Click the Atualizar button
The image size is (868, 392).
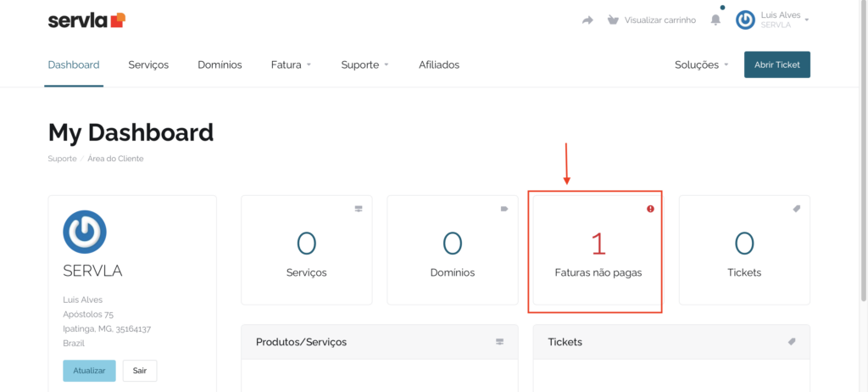[x=89, y=371]
